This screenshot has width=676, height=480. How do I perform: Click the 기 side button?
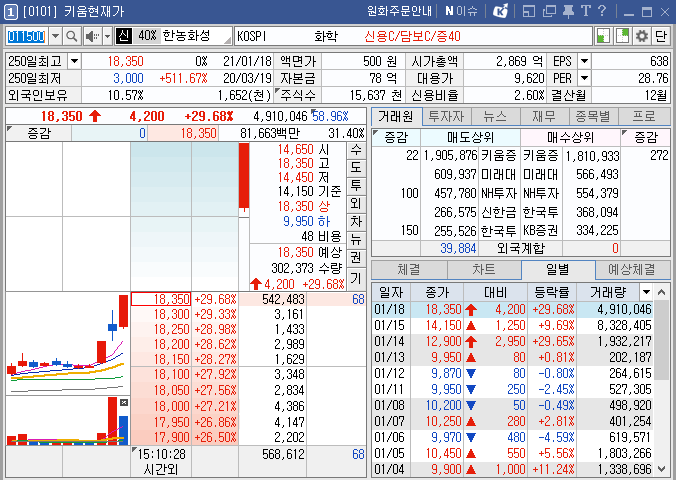tap(356, 278)
